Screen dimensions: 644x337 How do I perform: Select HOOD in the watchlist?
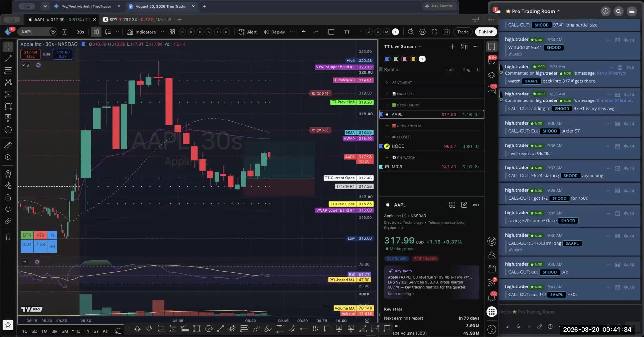click(432, 146)
